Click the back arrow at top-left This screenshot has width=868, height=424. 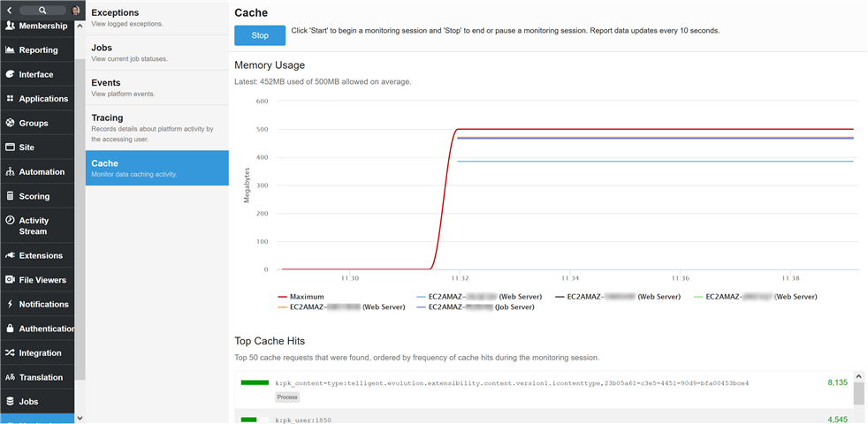pyautogui.click(x=10, y=10)
